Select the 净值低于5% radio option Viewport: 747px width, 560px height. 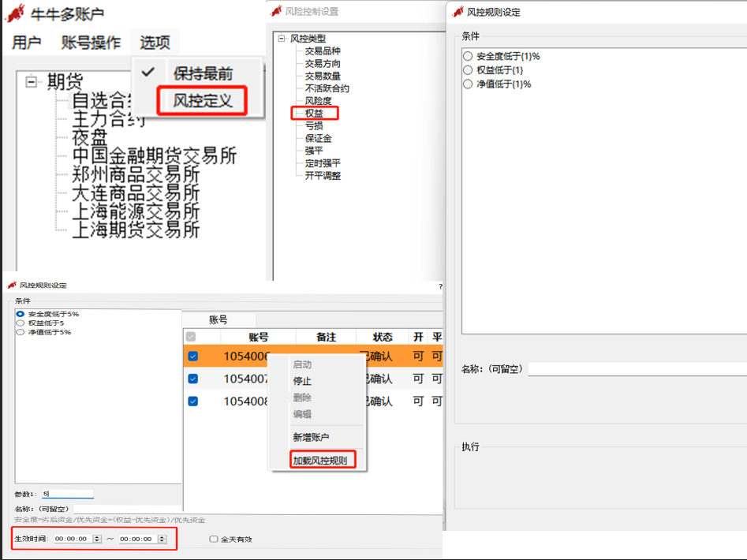[x=20, y=332]
